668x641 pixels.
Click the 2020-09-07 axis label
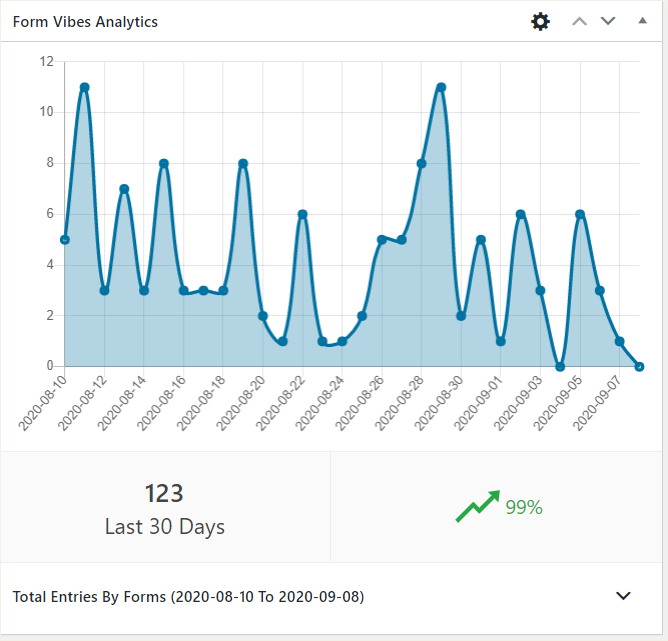coord(598,403)
